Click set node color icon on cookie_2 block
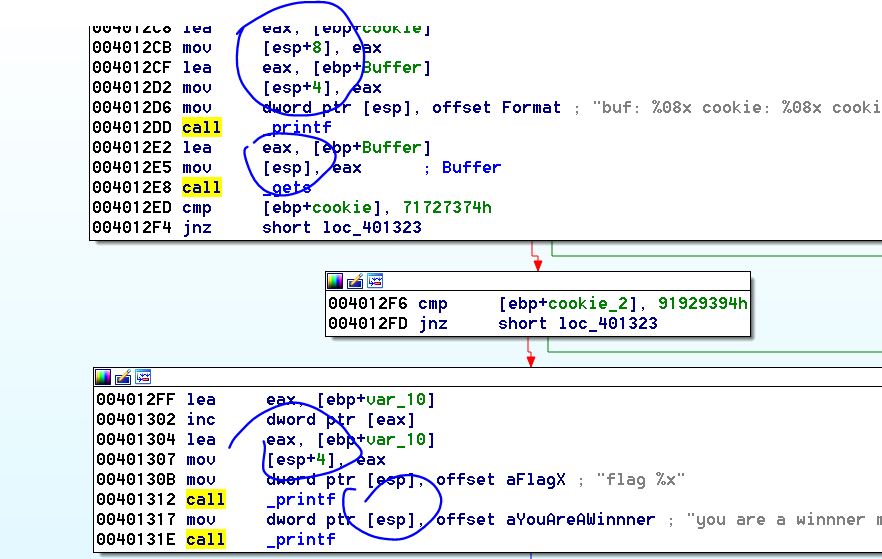 tap(335, 281)
